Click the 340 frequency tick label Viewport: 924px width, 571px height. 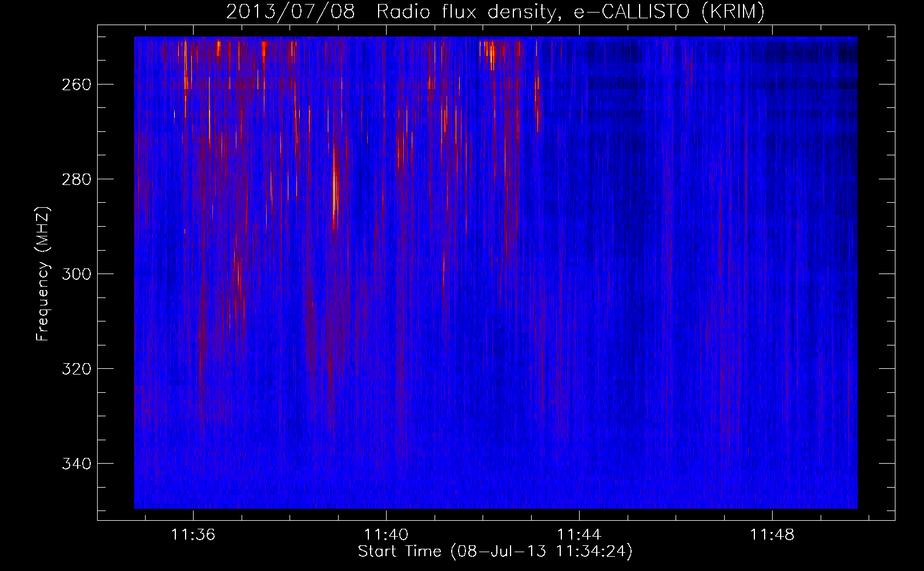click(76, 464)
